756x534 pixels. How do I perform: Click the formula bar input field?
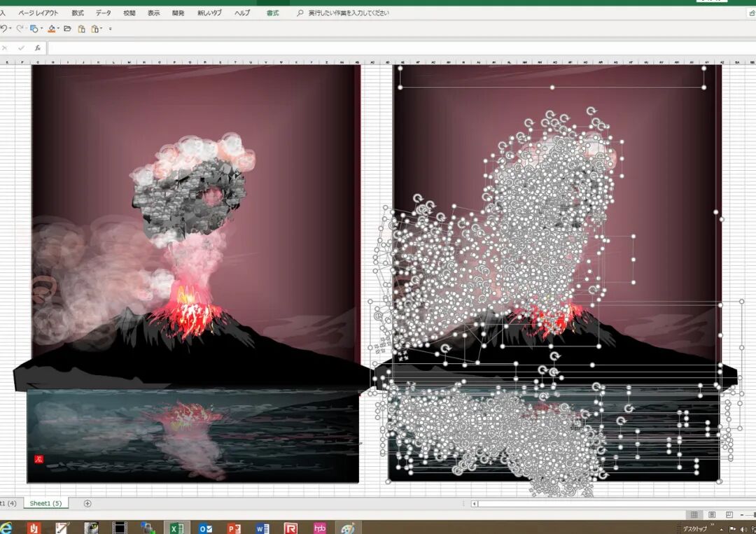(401, 48)
